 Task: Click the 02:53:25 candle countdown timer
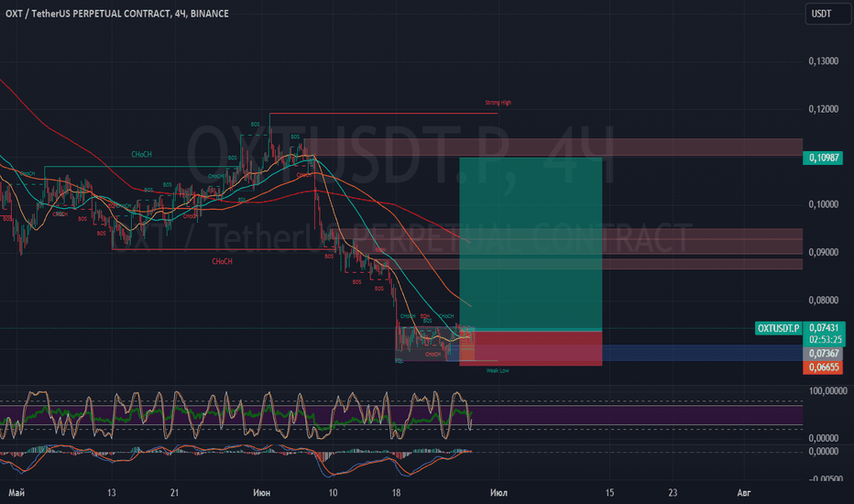pyautogui.click(x=825, y=339)
